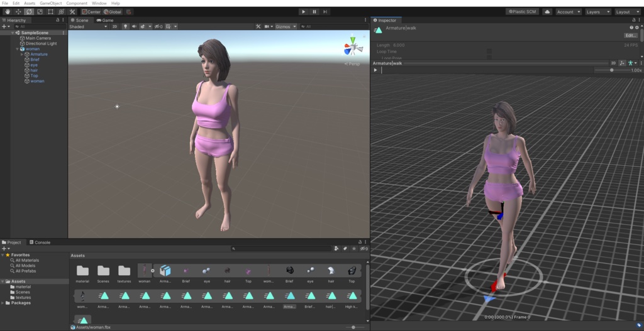
Task: Click the Inspector Edit button
Action: pos(631,36)
